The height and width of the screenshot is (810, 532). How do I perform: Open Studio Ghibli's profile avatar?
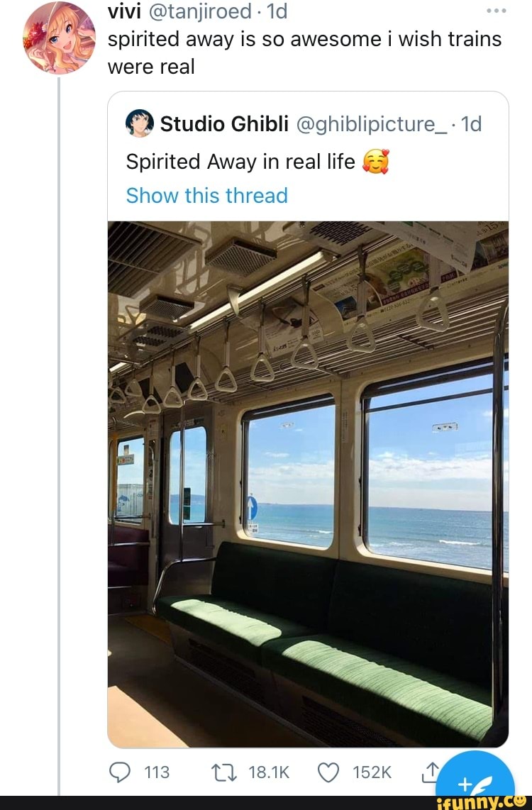(140, 123)
